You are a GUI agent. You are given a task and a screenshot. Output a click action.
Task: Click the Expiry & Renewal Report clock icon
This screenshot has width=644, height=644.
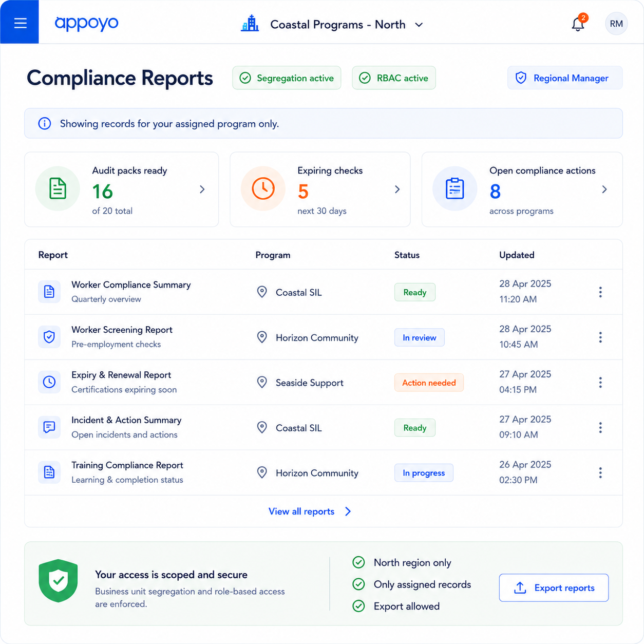(49, 382)
